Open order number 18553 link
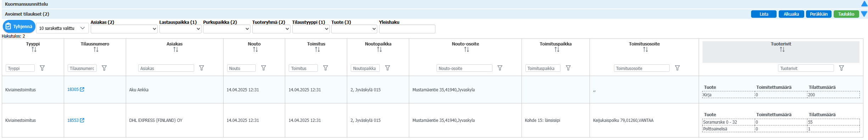Image resolution: width=868 pixels, height=140 pixels. coord(73,120)
